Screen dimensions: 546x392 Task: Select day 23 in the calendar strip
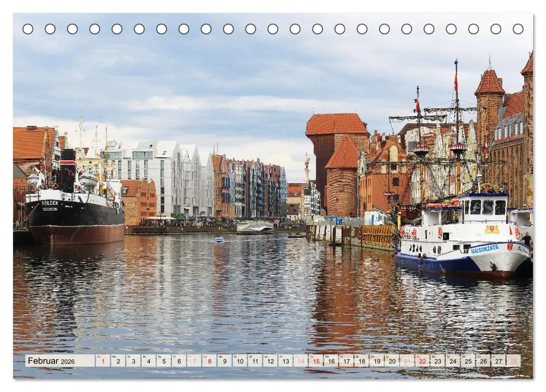[437, 361]
